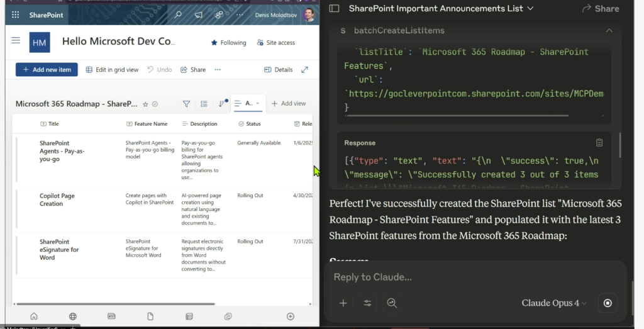Toggle the Claude sidebar panel

335,8
